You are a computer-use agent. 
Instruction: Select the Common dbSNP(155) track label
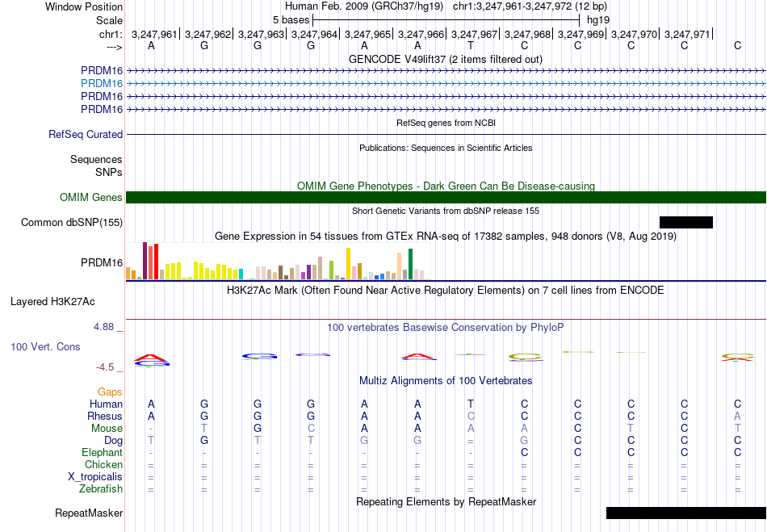coord(72,223)
